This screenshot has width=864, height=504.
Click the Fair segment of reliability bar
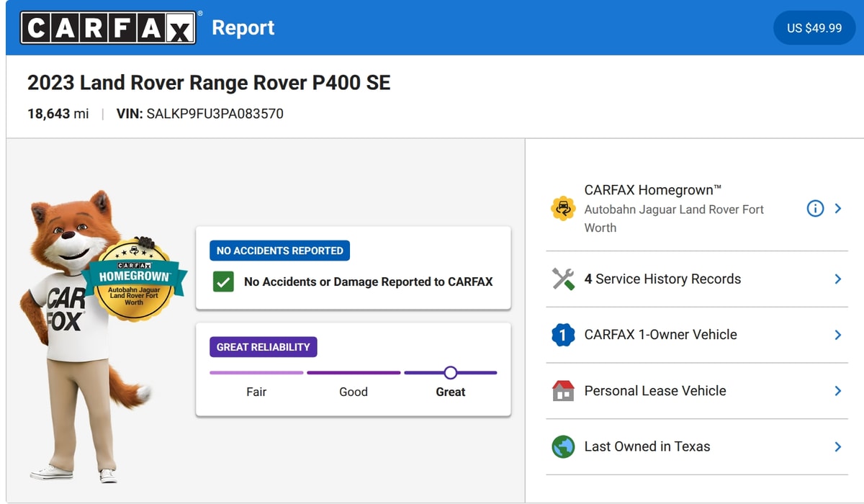pos(256,372)
